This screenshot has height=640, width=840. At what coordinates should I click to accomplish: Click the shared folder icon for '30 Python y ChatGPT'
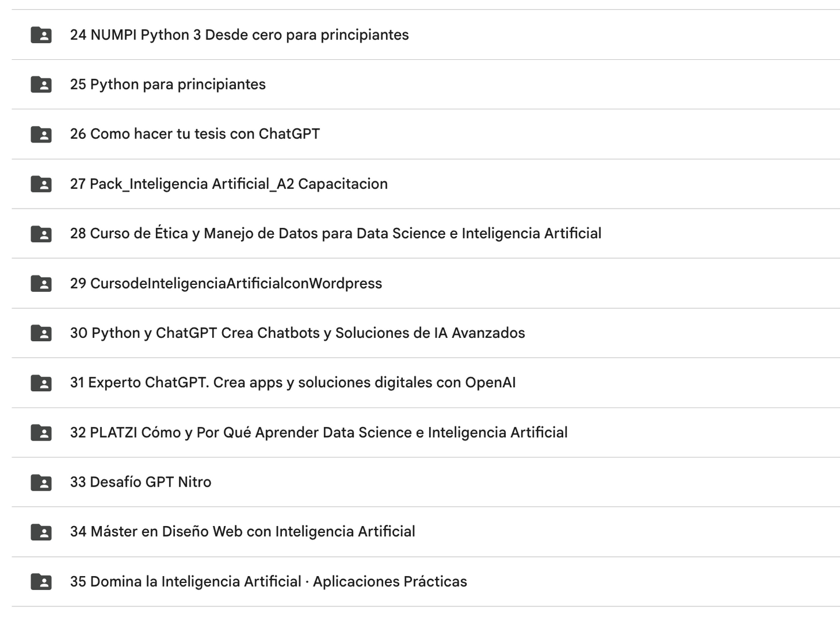41,333
